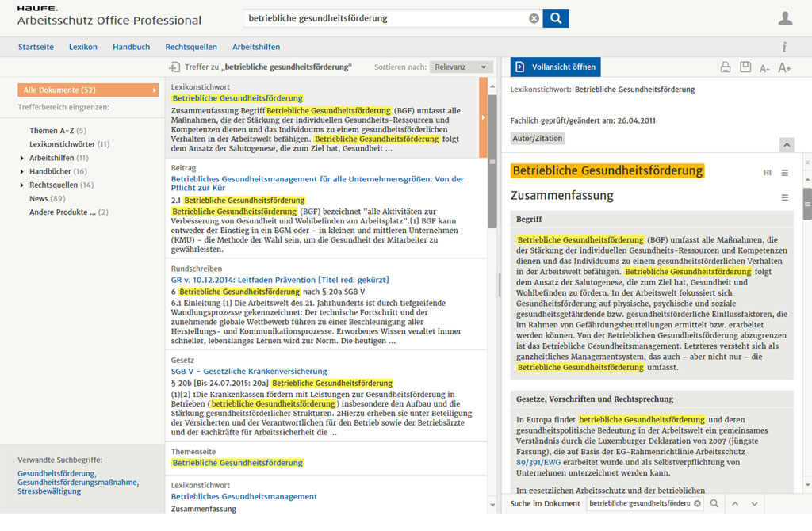Search related term Gesundheitsförderung
Viewport: 812px width, 531px height.
57,473
